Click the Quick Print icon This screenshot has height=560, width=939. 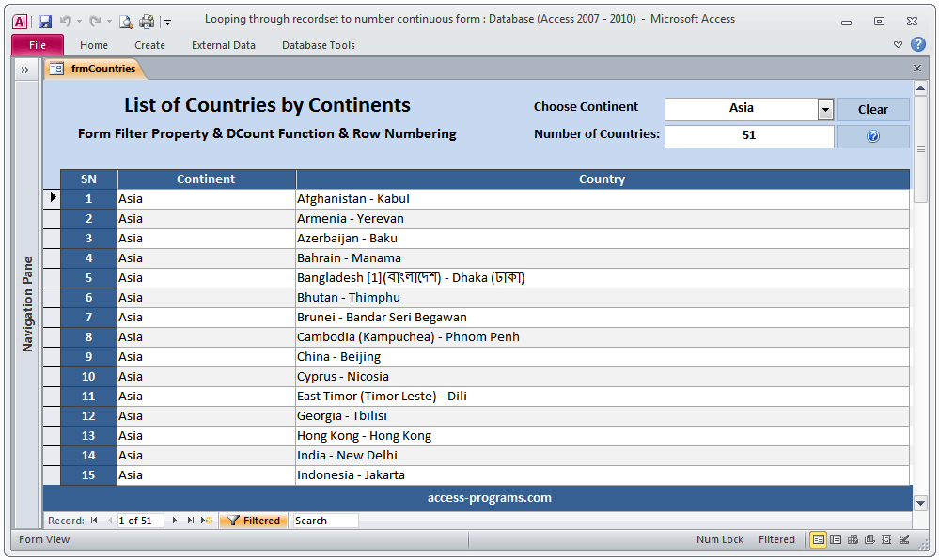pos(146,22)
